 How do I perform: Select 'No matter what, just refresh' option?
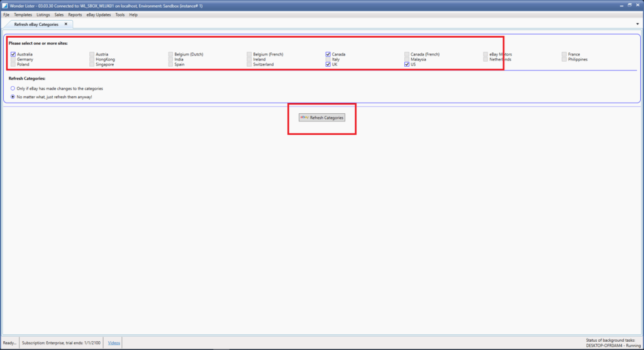coord(13,97)
